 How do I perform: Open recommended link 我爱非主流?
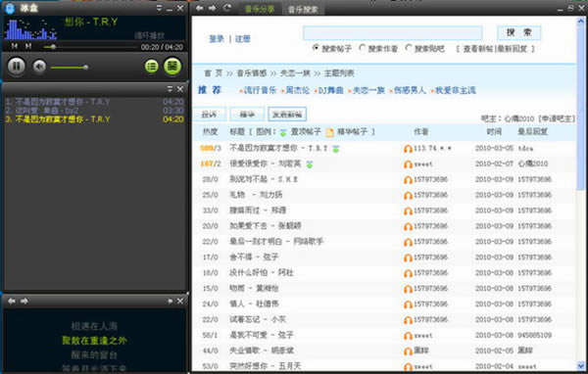point(456,90)
